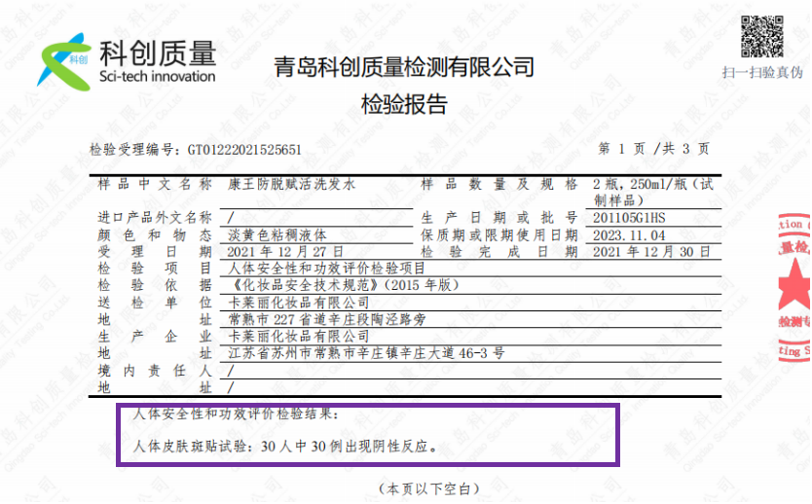Viewport: 812px width, 504px height.
Task: Click the label 检验项目
Action: (155, 269)
